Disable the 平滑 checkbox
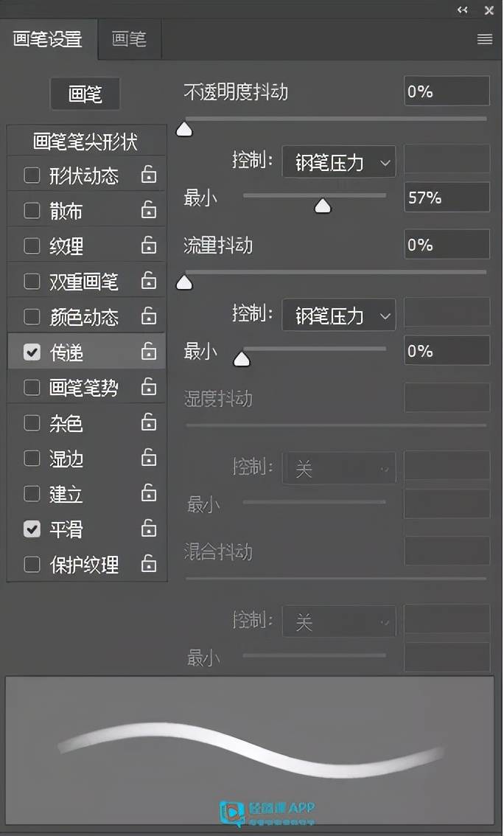The height and width of the screenshot is (836, 504). point(32,529)
